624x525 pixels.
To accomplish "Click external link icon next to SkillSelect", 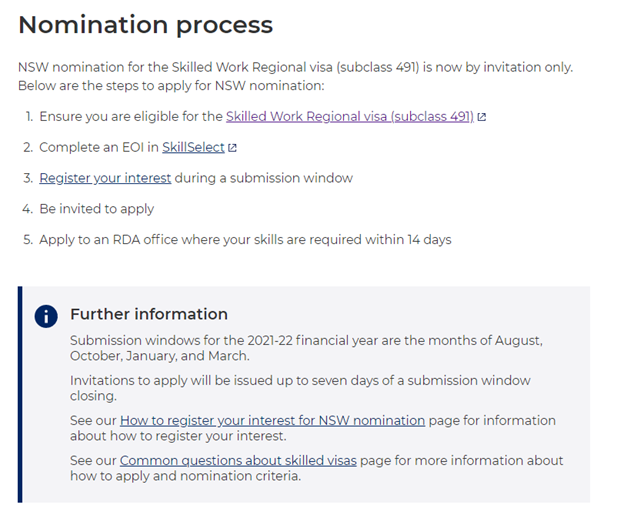I will [233, 148].
